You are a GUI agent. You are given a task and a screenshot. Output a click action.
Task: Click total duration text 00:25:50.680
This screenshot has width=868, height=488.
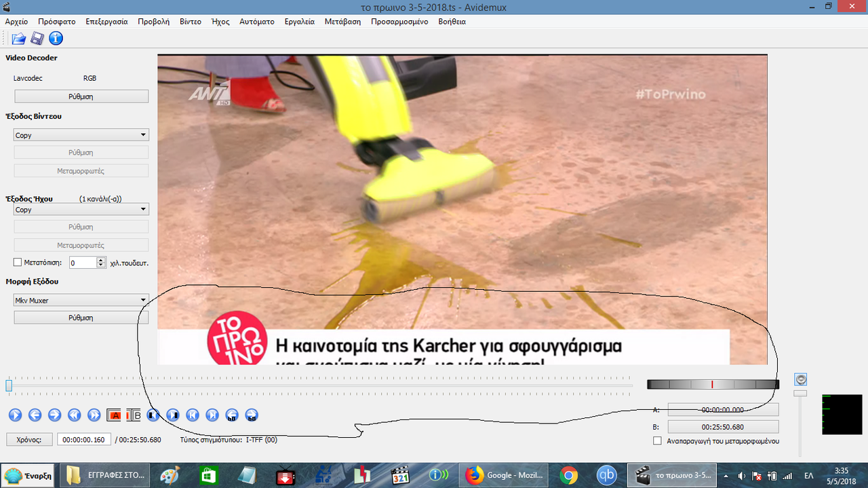click(x=140, y=440)
